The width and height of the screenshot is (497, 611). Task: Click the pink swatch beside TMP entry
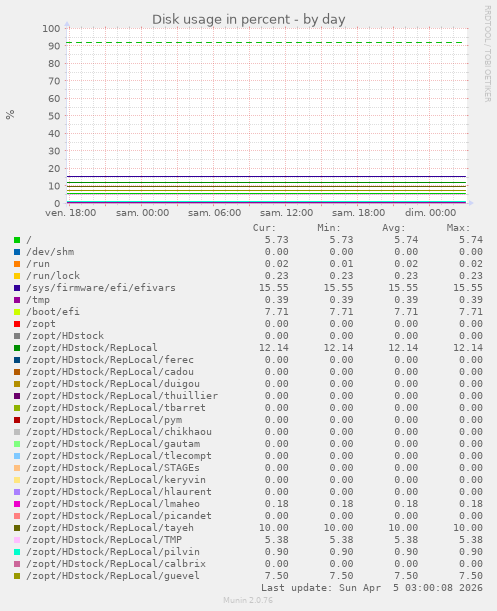point(17,540)
